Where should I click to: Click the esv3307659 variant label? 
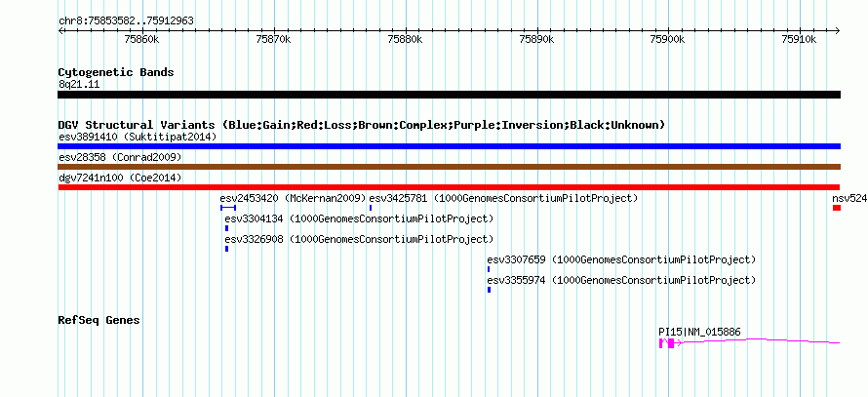(x=621, y=259)
